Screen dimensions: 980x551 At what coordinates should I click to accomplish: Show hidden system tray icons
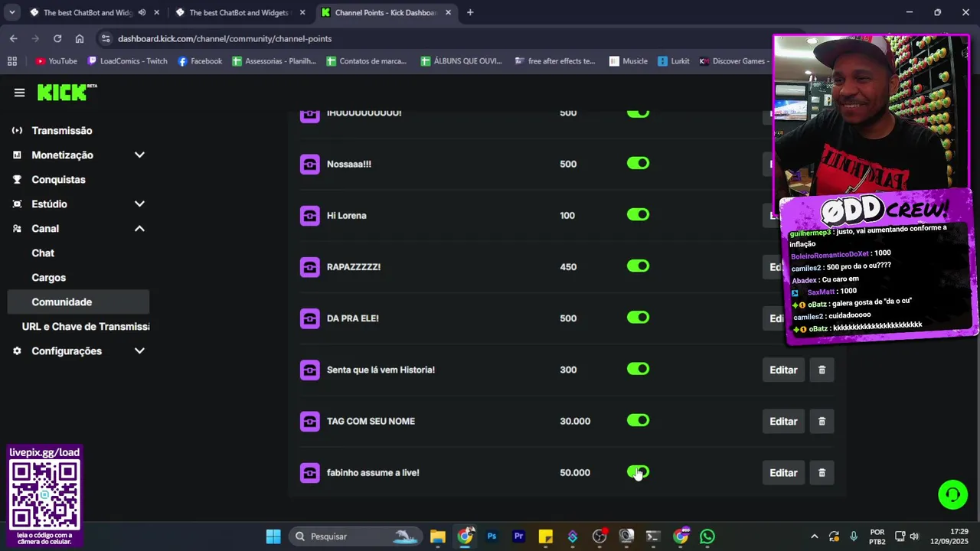814,536
